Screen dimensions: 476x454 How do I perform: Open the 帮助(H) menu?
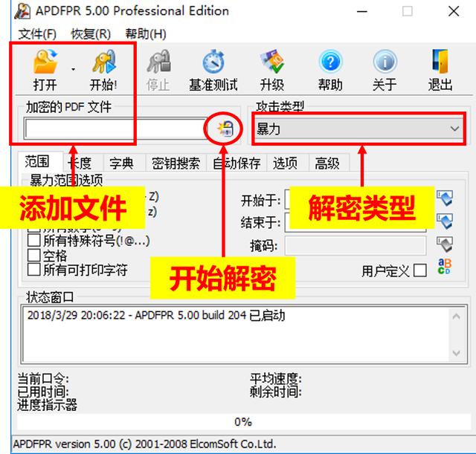[146, 34]
